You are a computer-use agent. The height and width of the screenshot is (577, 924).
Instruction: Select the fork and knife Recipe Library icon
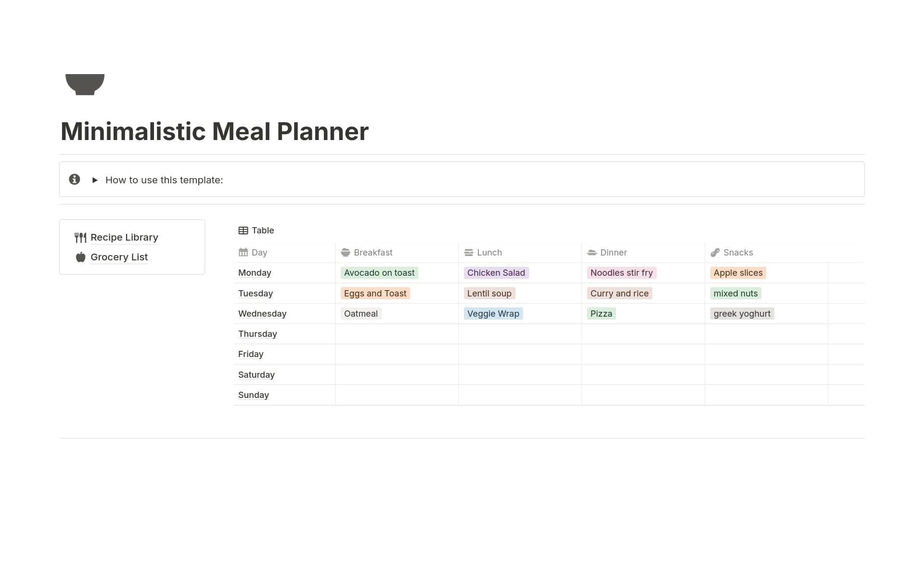(80, 237)
